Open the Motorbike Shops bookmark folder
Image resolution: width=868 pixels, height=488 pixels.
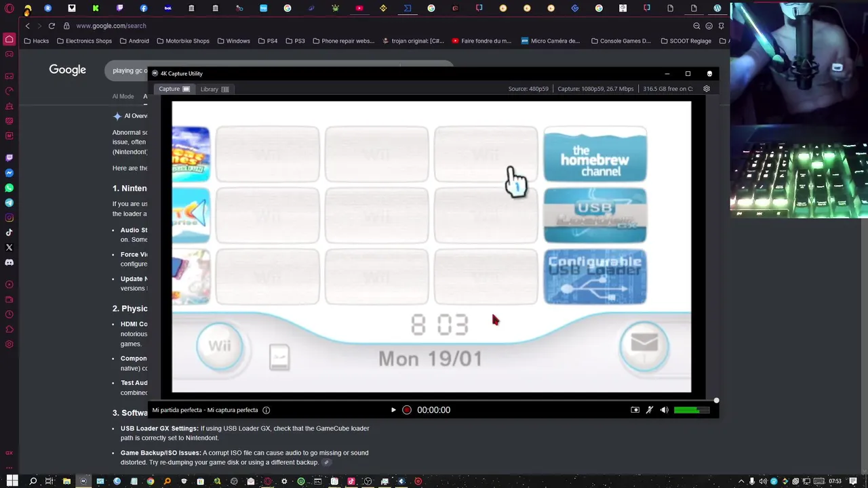coord(183,41)
